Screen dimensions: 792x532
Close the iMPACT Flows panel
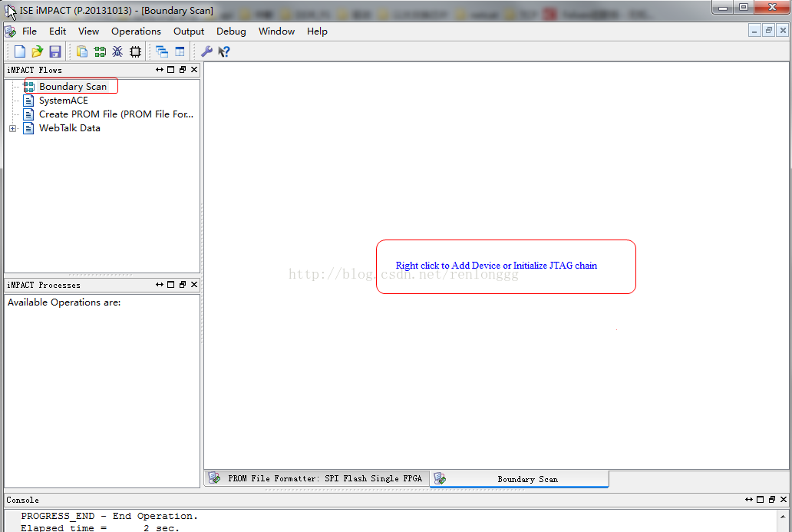click(x=194, y=70)
